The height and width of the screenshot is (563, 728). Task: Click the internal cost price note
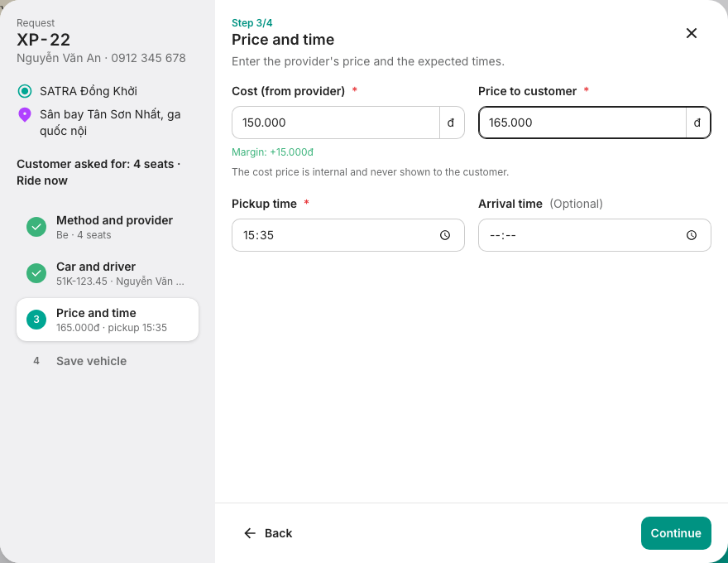tap(370, 172)
